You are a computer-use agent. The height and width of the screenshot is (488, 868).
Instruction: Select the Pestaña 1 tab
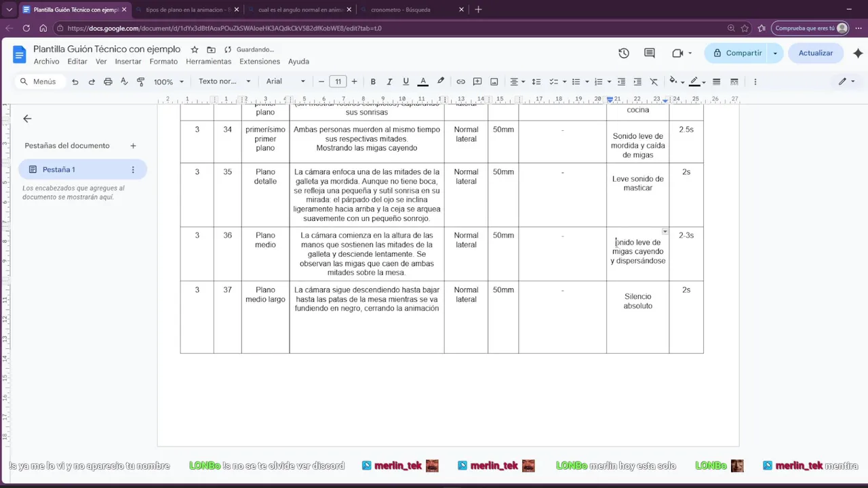(x=82, y=169)
